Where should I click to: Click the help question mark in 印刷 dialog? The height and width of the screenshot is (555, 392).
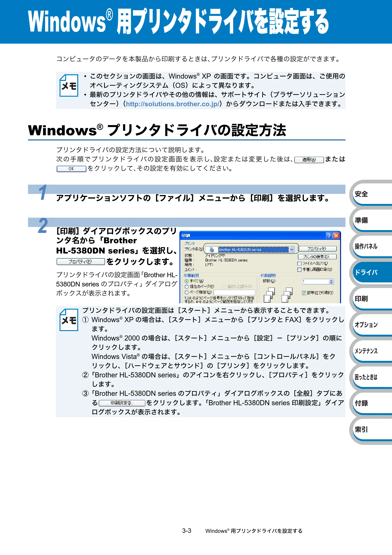[x=329, y=235]
